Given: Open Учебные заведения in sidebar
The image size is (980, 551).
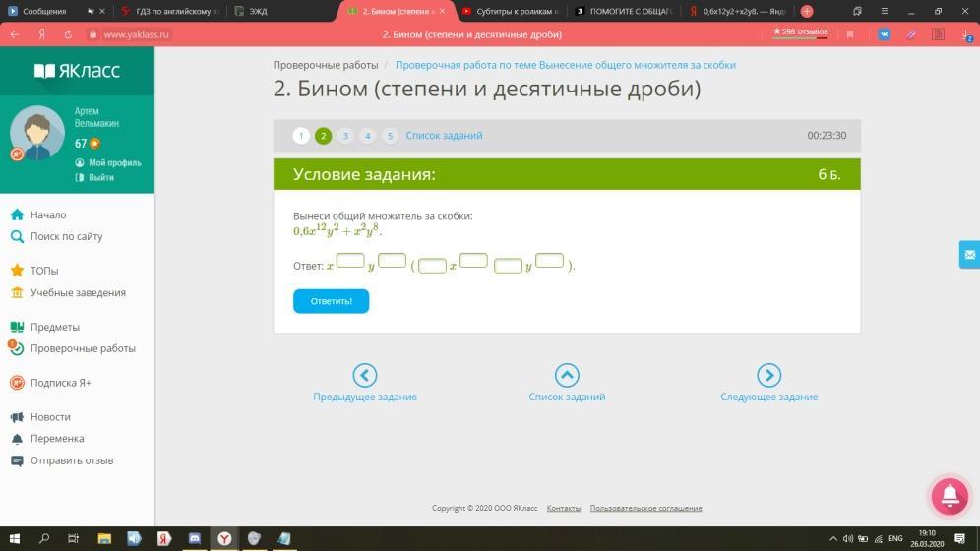Looking at the screenshot, I should click(78, 292).
